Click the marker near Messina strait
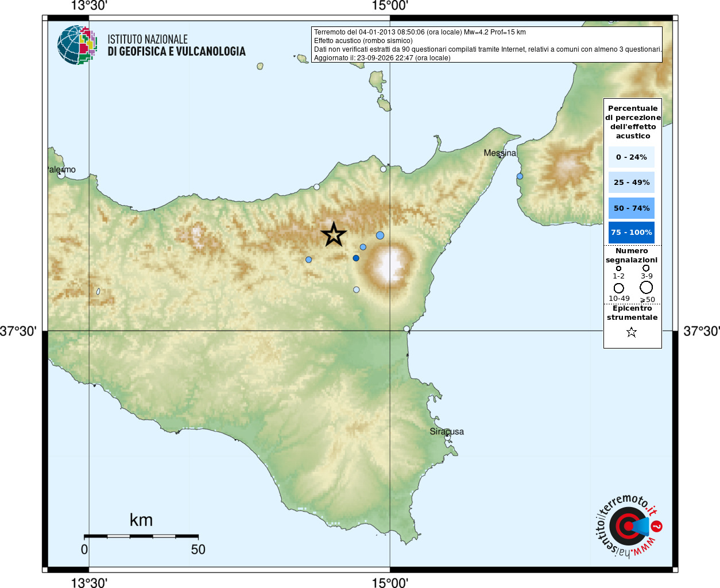The width and height of the screenshot is (720, 588). 520,176
